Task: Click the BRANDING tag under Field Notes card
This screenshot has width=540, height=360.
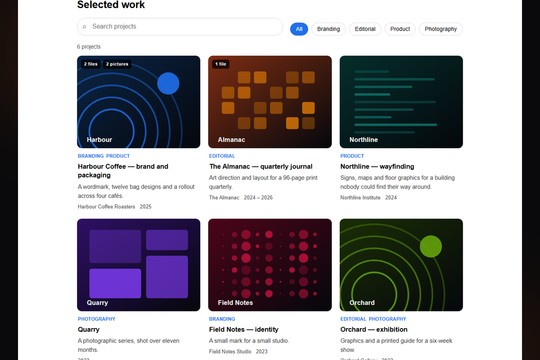Action: click(222, 319)
